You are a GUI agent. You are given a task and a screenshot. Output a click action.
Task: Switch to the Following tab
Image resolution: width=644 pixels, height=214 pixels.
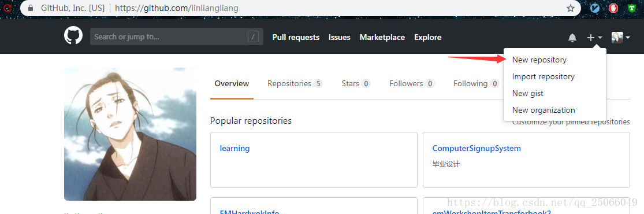pyautogui.click(x=476, y=83)
